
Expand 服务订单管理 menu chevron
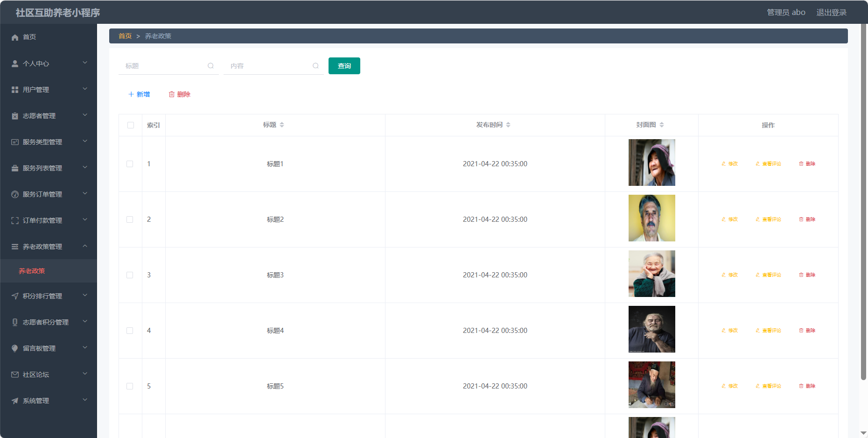(x=85, y=193)
